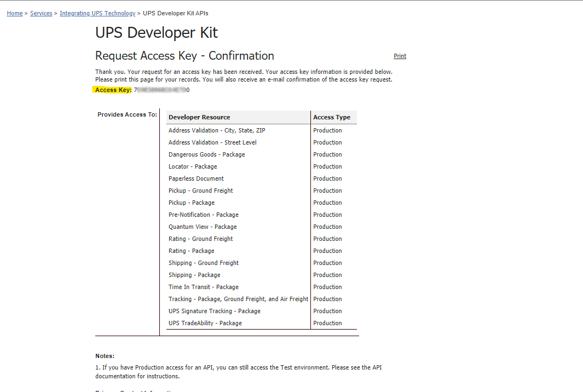Open Integrating UPS Technology breadcrumb link

tap(97, 13)
